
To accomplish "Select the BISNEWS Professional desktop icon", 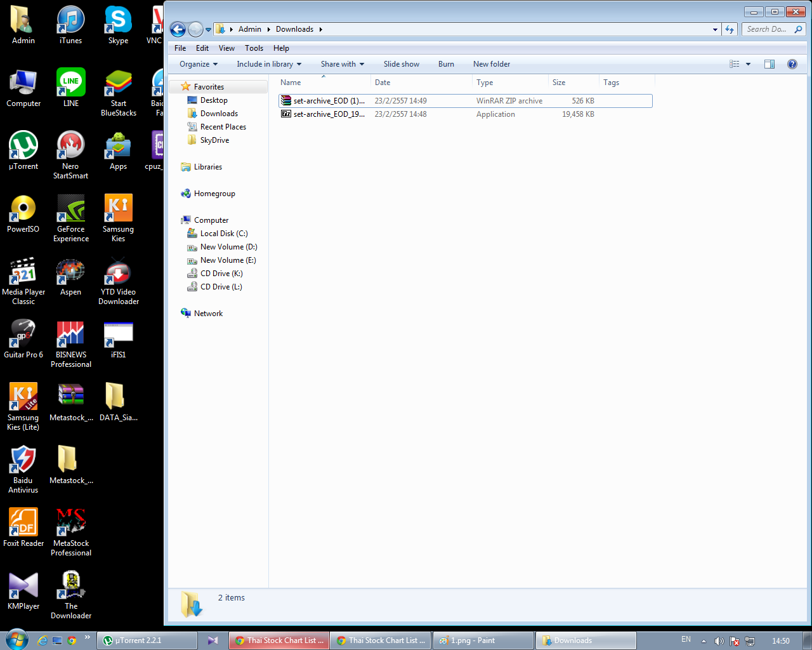I will (71, 344).
